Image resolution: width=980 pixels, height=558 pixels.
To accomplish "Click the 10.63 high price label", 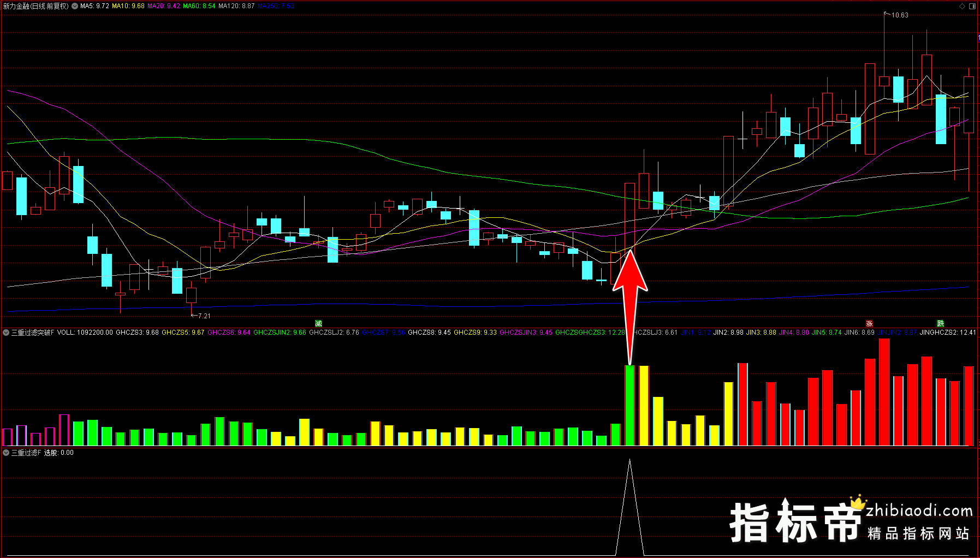I will click(900, 15).
